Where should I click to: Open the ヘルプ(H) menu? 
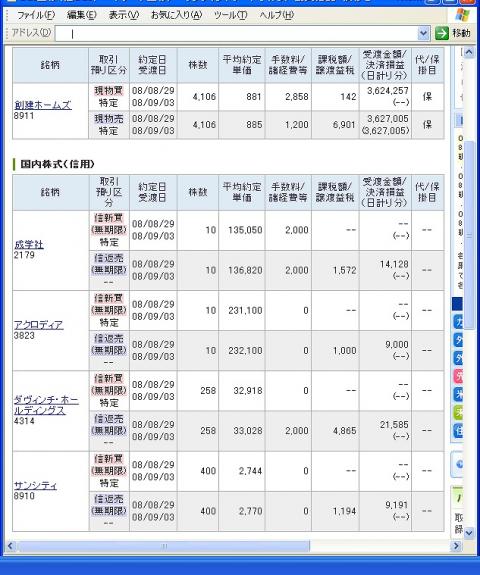[277, 15]
